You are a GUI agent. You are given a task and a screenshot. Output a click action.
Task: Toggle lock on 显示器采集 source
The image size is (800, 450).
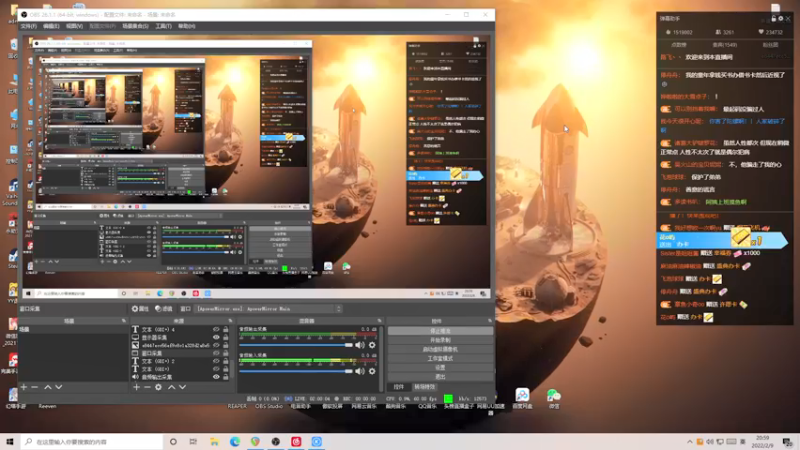(x=226, y=337)
